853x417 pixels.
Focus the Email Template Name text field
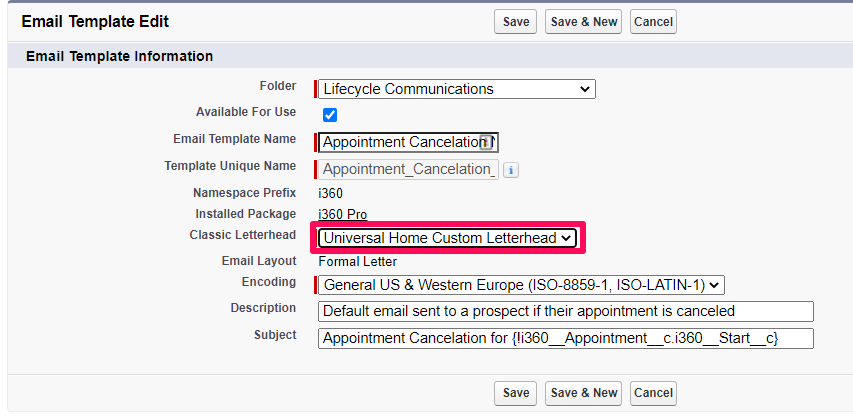408,142
